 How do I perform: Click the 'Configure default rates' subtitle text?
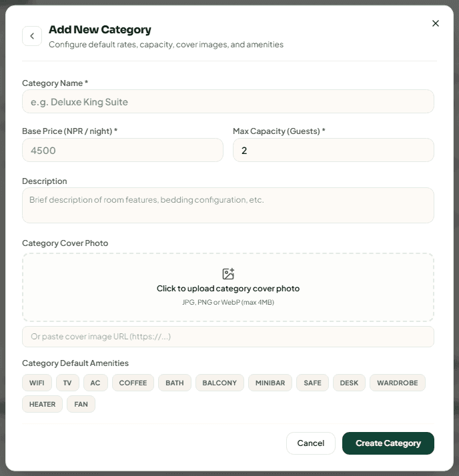(166, 45)
